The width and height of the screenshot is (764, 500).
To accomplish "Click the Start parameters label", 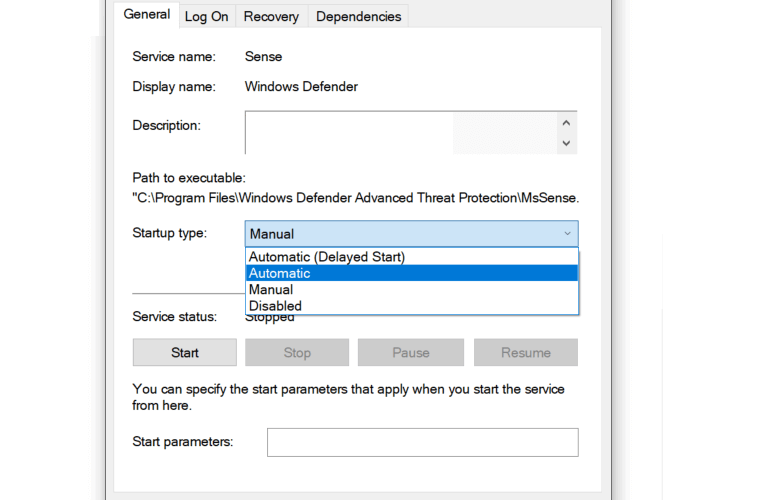I will click(x=183, y=442).
